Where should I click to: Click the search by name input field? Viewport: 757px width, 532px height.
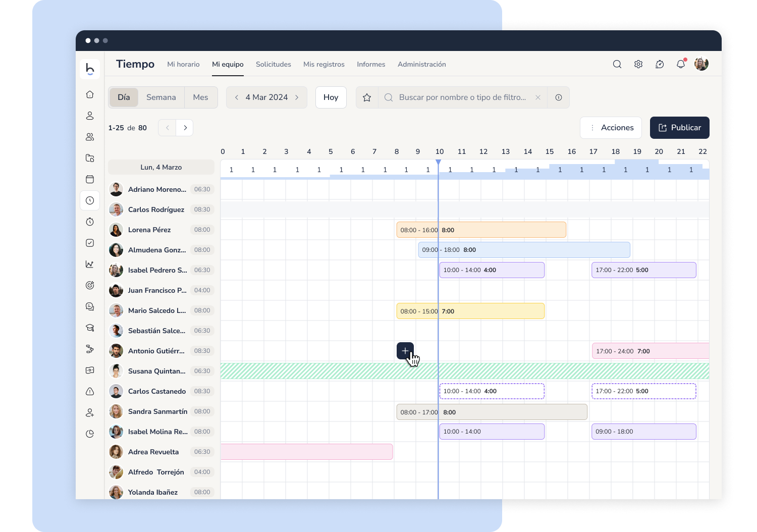click(x=462, y=97)
